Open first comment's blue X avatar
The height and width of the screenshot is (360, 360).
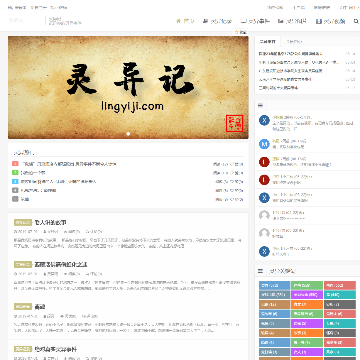(x=264, y=120)
